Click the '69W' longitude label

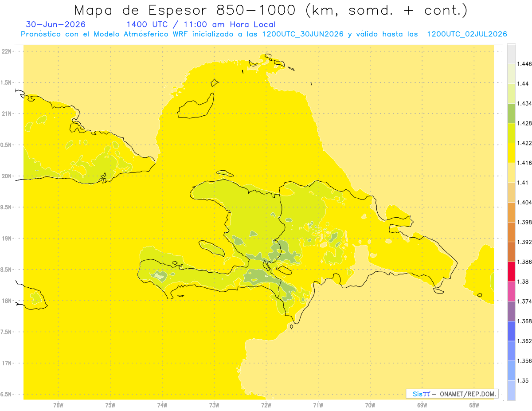click(422, 405)
